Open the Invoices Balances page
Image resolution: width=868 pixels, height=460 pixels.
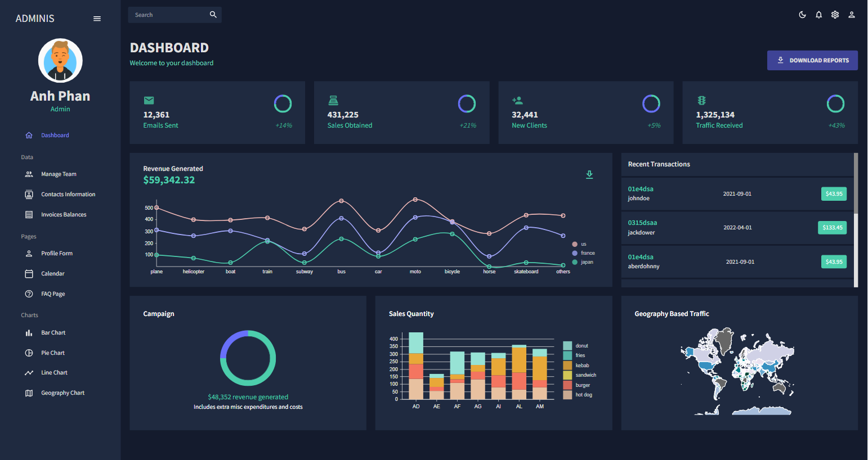tap(64, 214)
